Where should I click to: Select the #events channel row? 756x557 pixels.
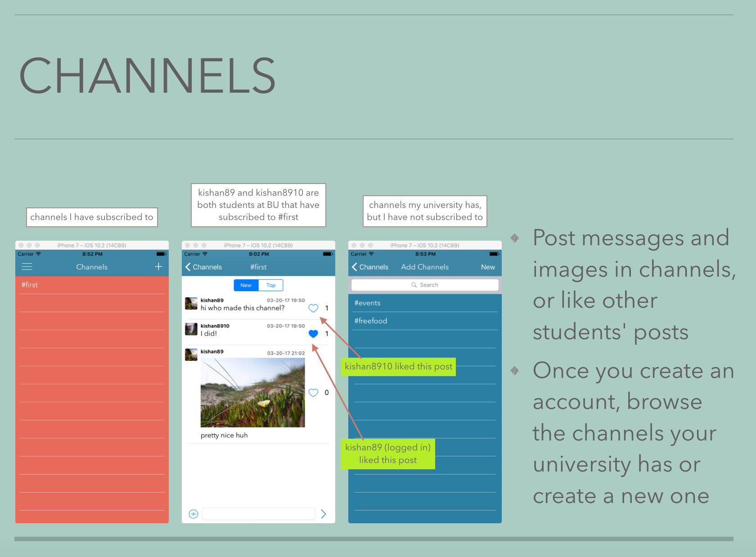425,303
